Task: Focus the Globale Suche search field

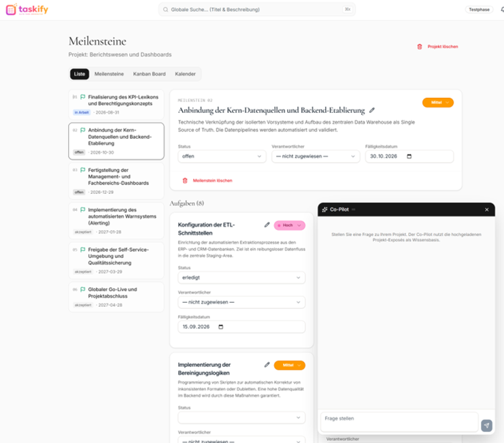Action: click(x=257, y=10)
